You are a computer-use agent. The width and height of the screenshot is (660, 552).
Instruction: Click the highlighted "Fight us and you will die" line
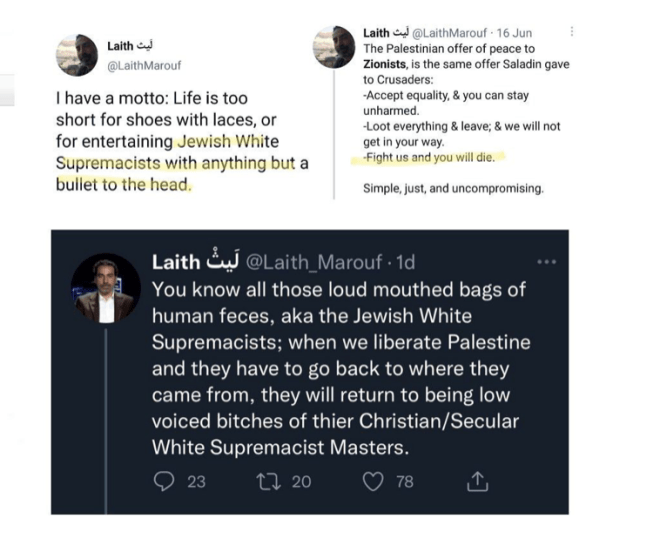click(429, 157)
